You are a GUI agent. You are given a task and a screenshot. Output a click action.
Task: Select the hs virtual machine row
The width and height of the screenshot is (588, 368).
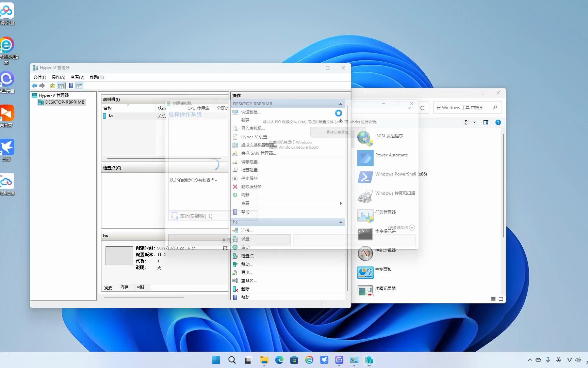[x=133, y=116]
